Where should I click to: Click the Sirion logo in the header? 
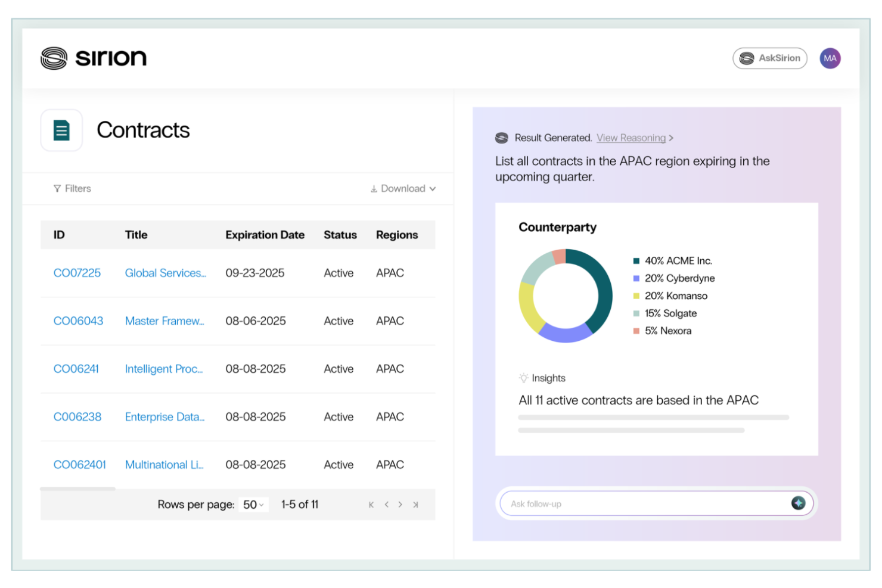[92, 58]
